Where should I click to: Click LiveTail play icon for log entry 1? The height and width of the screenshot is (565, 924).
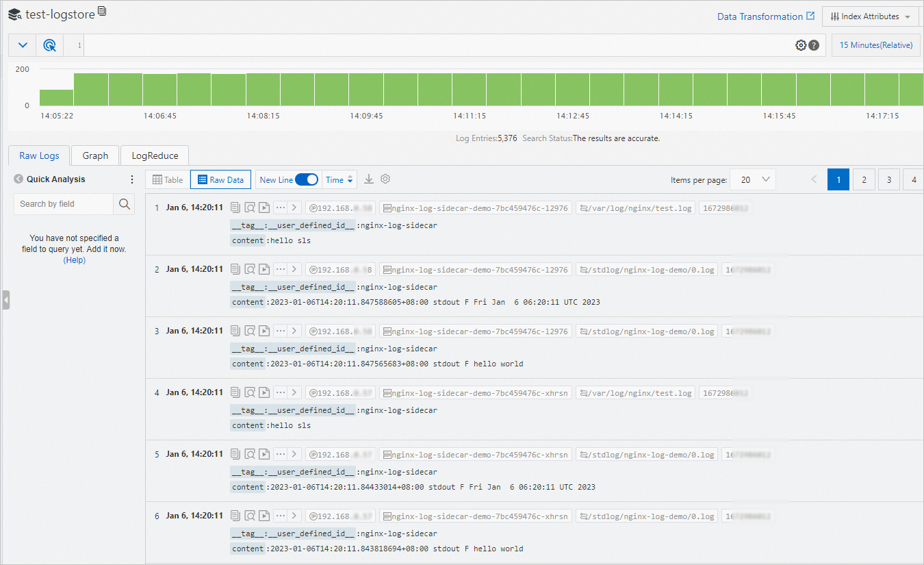click(264, 208)
